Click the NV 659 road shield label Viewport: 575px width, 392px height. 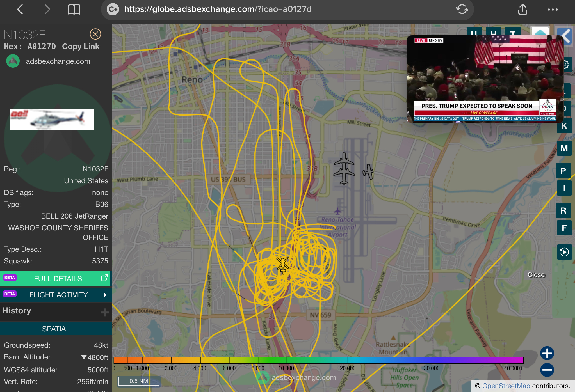tap(320, 315)
